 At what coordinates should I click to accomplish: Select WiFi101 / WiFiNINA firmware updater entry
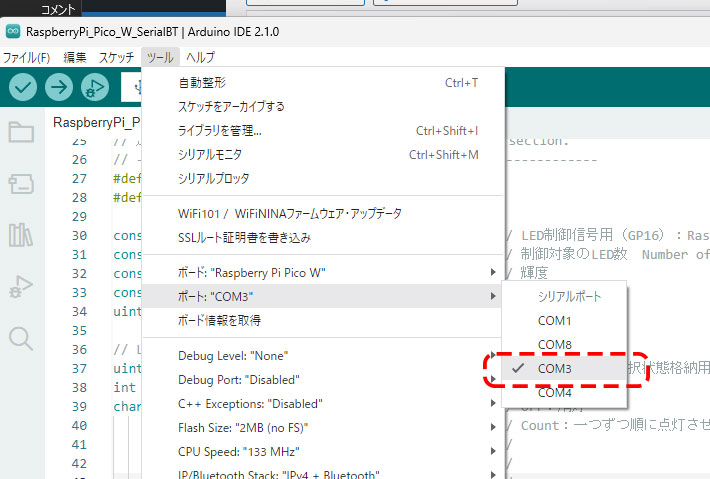(x=322, y=214)
